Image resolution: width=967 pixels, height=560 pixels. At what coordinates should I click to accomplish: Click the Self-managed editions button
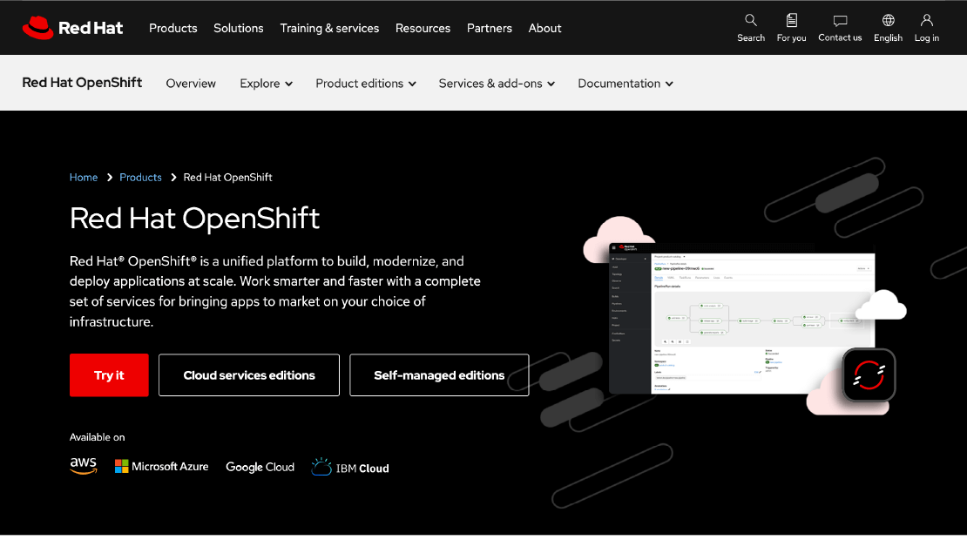pos(439,375)
